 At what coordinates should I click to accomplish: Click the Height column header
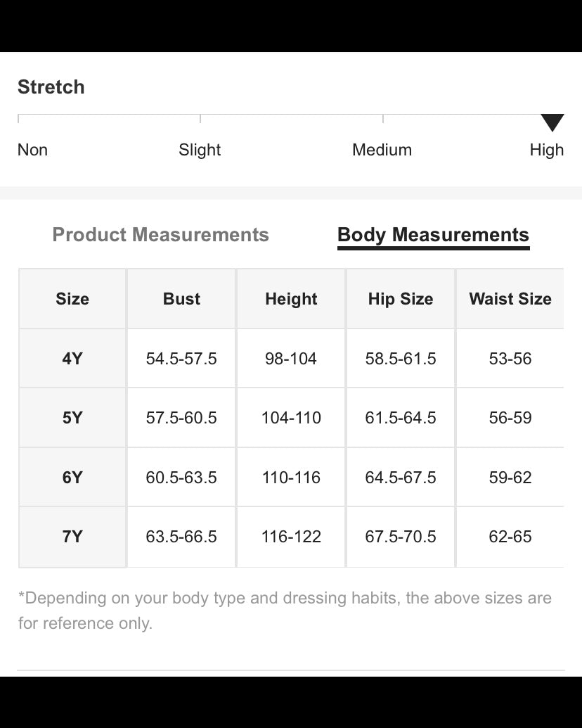pos(290,298)
